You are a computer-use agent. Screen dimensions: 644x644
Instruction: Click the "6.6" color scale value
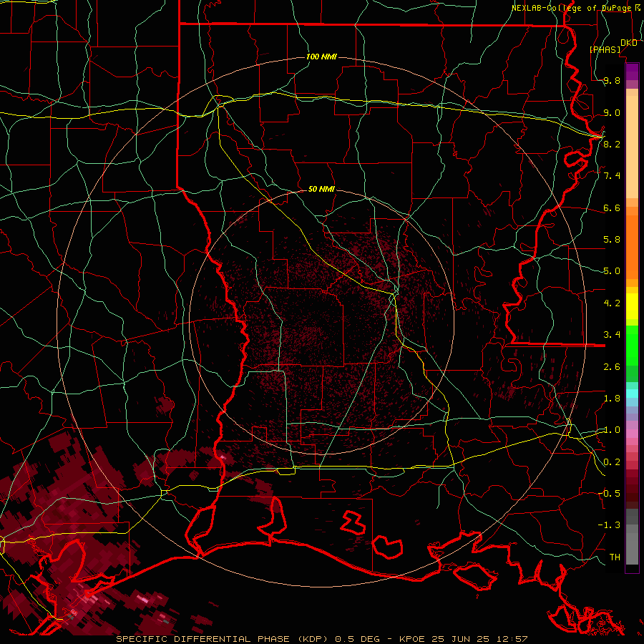tap(612, 208)
